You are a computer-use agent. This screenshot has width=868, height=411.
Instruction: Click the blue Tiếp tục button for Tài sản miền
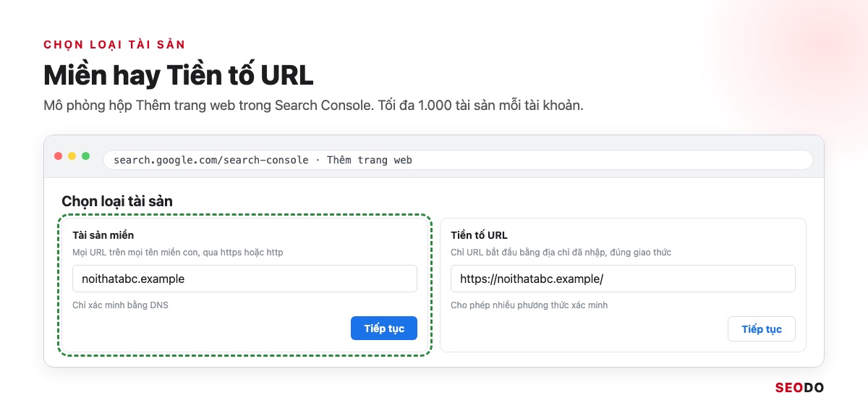pyautogui.click(x=384, y=329)
